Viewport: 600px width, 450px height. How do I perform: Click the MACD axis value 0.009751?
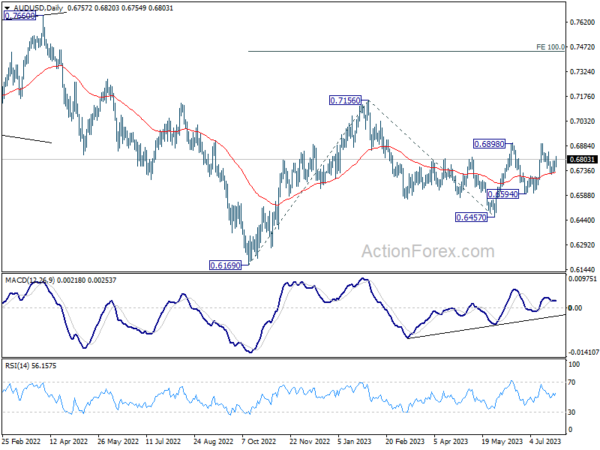click(x=582, y=279)
